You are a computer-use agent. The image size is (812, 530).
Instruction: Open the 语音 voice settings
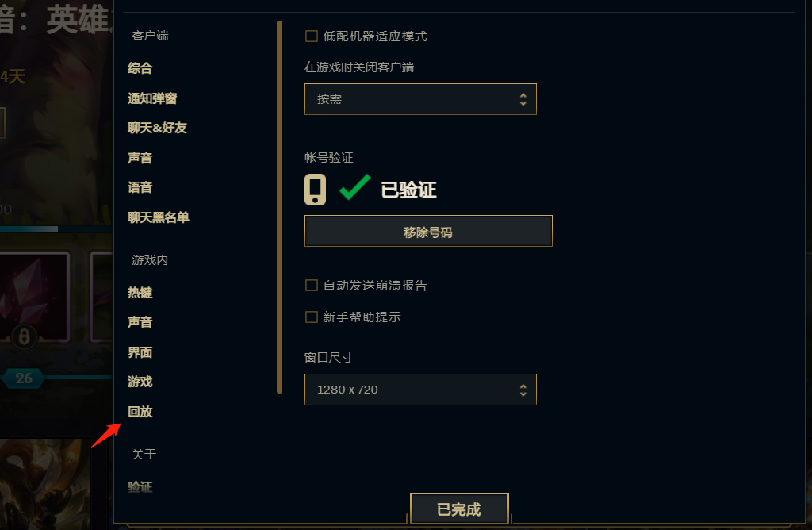140,188
